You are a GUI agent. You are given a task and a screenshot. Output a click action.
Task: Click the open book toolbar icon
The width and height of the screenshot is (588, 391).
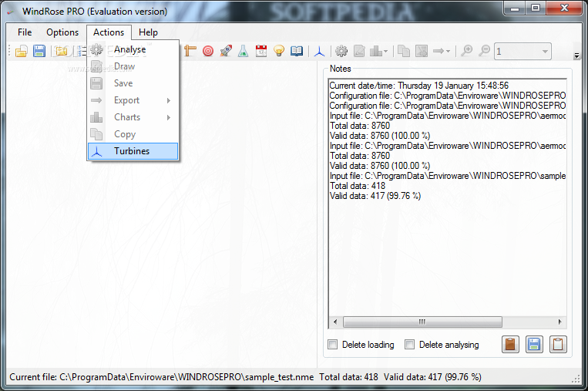tap(297, 51)
